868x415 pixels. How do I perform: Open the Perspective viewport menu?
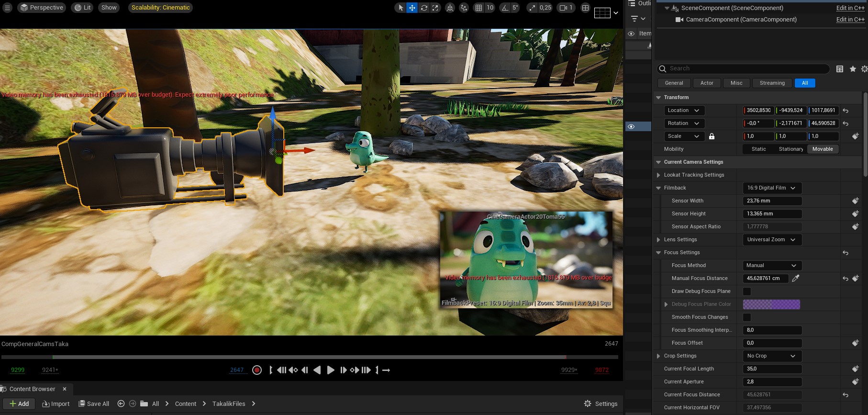[42, 8]
